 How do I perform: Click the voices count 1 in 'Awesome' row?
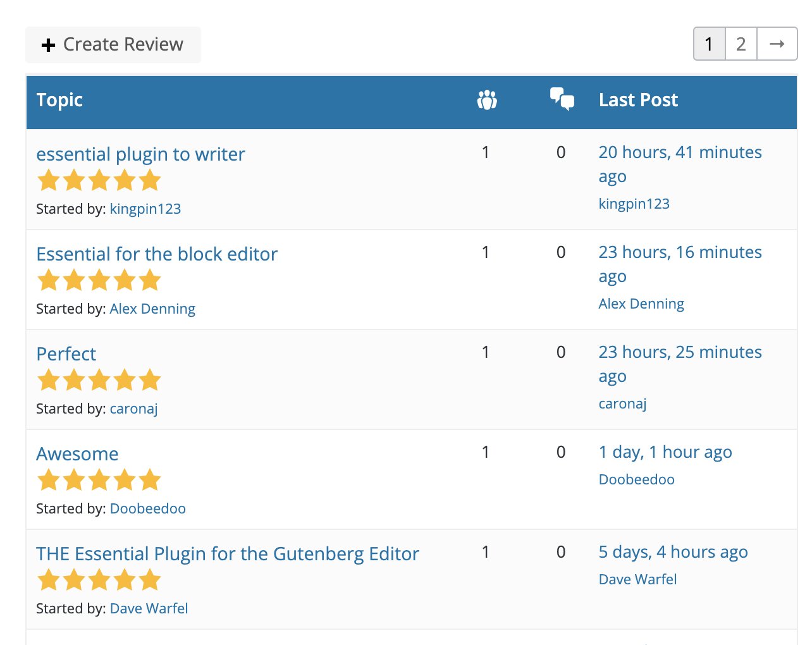(x=485, y=452)
